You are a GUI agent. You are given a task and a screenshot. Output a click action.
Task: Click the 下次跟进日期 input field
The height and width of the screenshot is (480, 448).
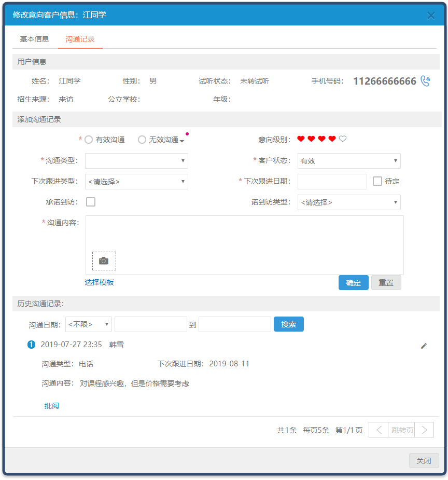click(x=332, y=182)
